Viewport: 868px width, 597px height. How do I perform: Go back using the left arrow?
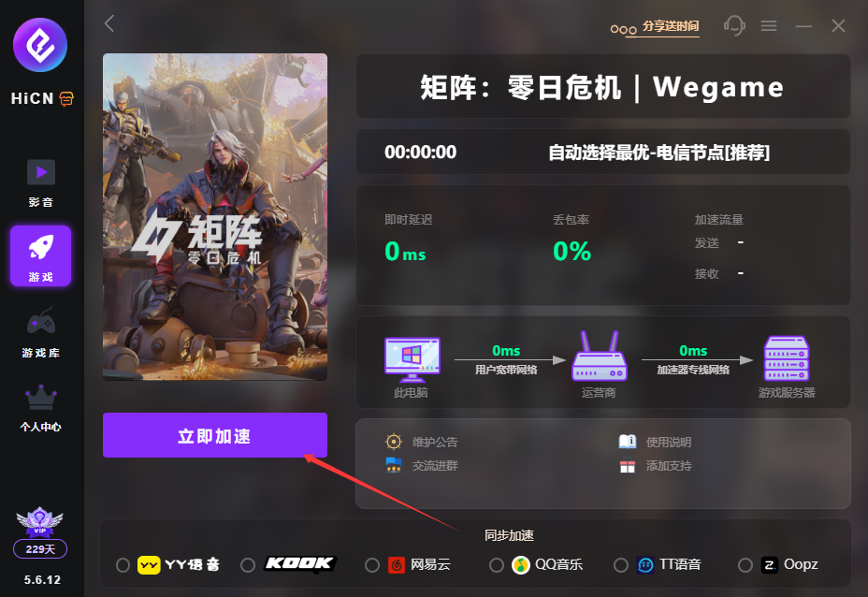coord(109,23)
